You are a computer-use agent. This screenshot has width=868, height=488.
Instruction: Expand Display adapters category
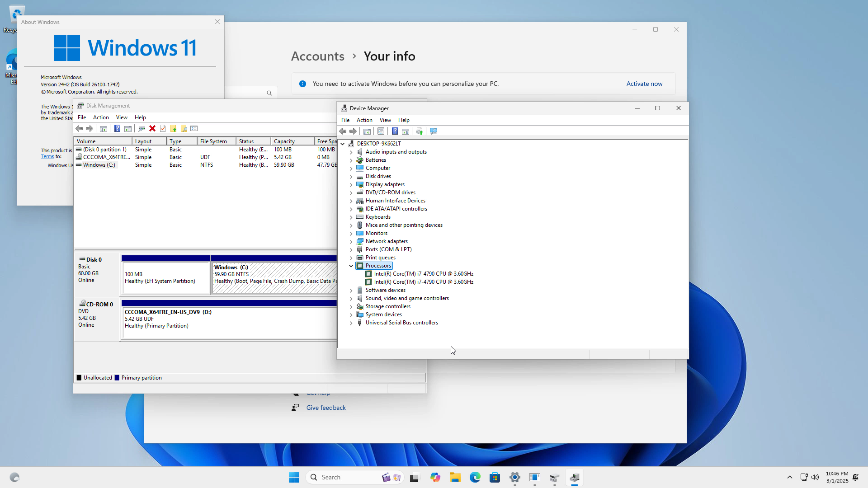351,185
